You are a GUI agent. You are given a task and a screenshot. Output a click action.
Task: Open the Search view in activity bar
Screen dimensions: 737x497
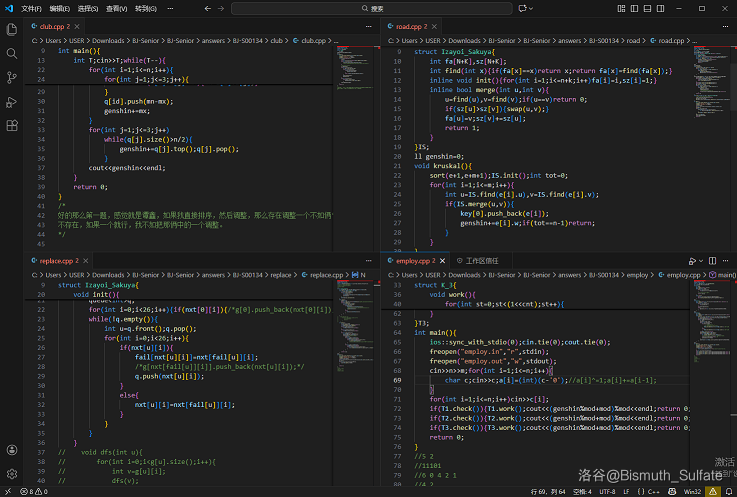pos(12,53)
